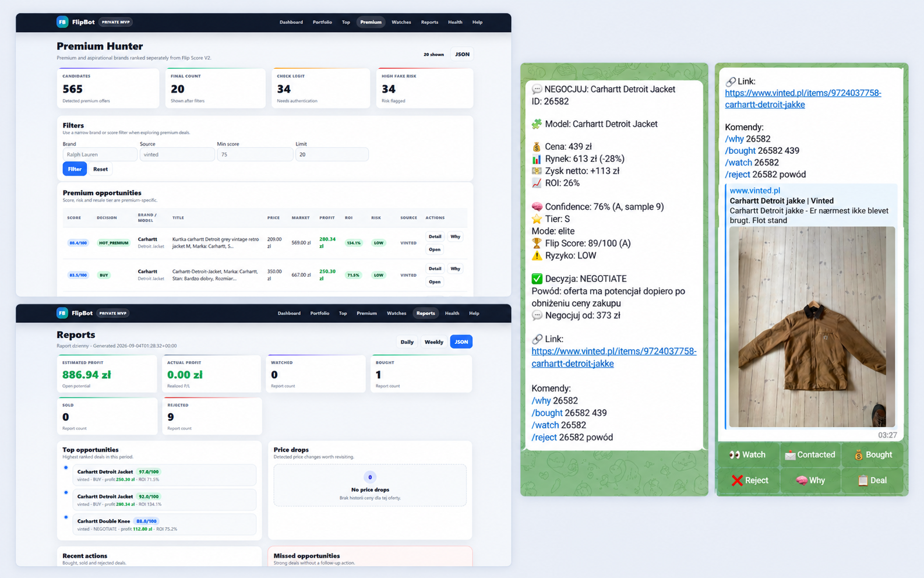Open the Carhartt jacket photo preview
Image resolution: width=924 pixels, height=578 pixels.
coord(812,327)
